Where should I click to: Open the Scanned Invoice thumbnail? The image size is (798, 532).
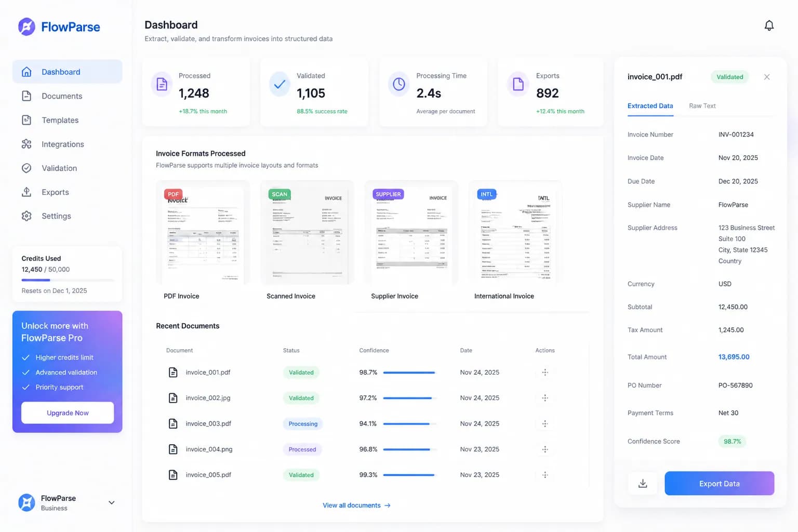tap(307, 233)
